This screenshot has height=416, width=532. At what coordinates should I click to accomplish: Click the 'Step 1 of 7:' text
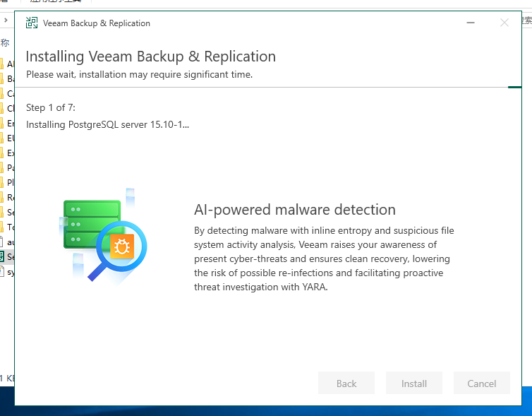pos(51,107)
